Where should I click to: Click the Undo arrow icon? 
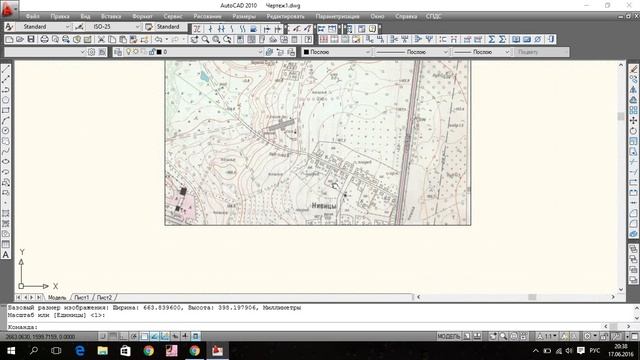[x=158, y=40]
